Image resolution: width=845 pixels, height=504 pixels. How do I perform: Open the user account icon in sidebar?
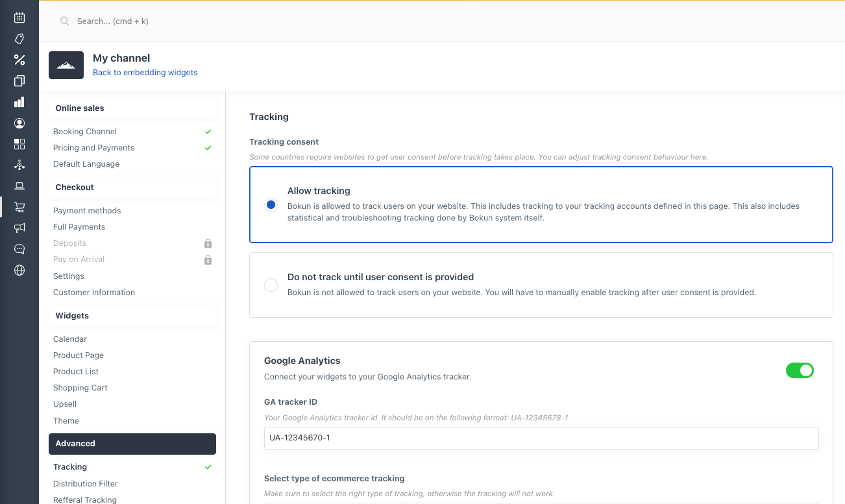click(x=19, y=123)
